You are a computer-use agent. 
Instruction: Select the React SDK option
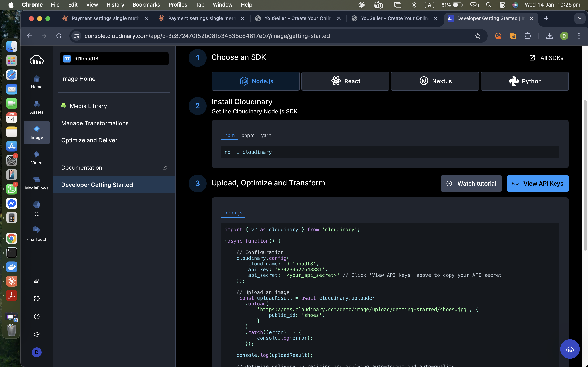(x=345, y=81)
